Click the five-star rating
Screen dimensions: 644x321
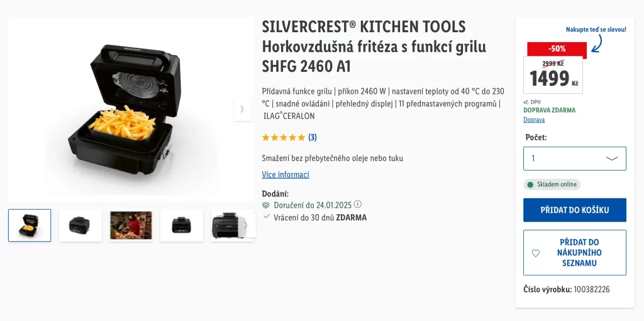tap(284, 137)
